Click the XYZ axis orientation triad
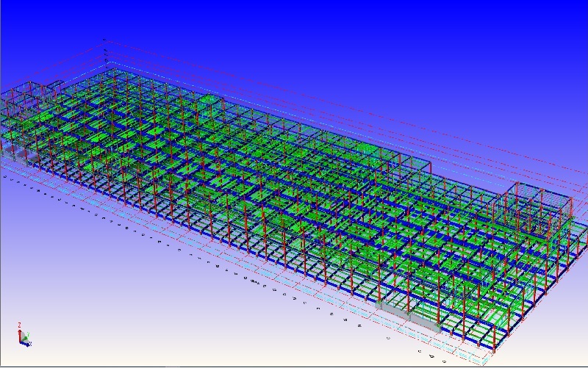Image resolution: width=588 pixels, height=368 pixels. [x=24, y=334]
